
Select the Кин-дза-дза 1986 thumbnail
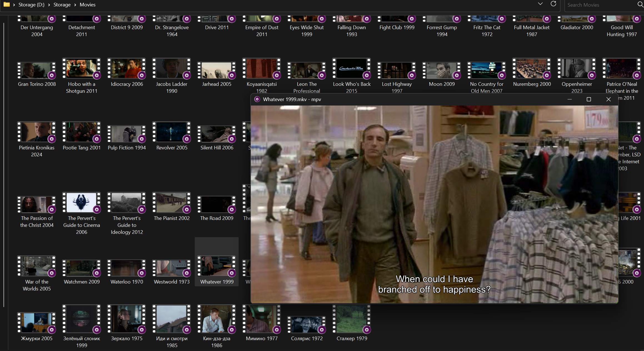point(216,319)
